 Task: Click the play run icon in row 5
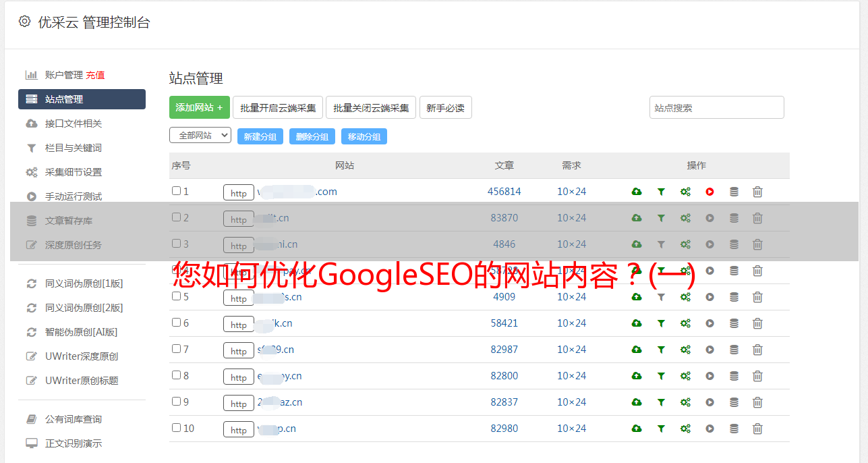click(710, 297)
